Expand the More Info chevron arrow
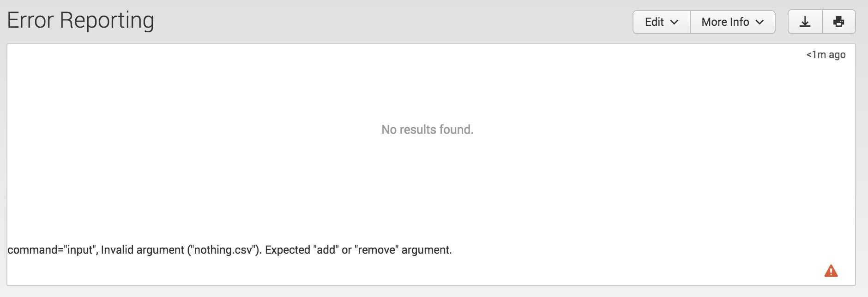 [x=759, y=22]
